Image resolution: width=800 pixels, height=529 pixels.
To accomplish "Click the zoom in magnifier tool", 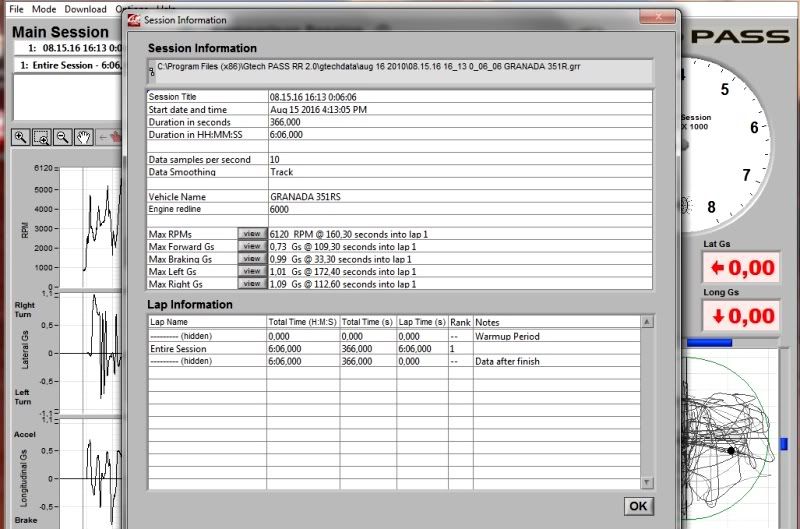I will (21, 138).
